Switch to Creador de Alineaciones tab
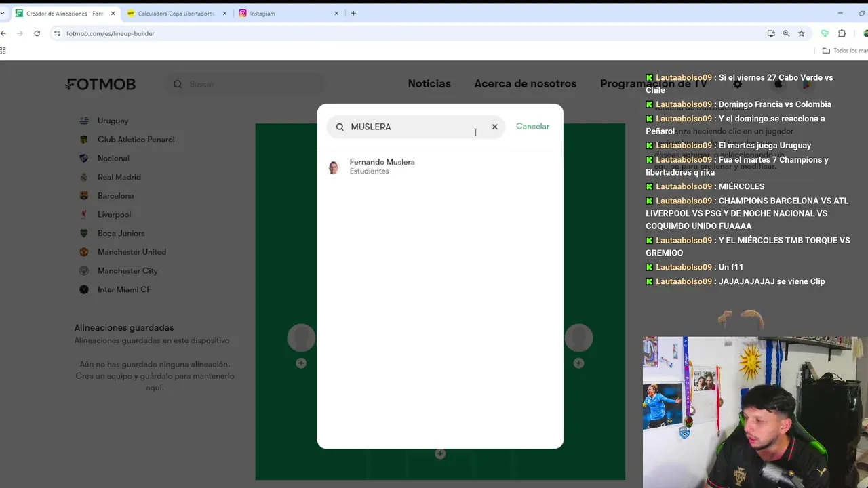 coord(64,13)
